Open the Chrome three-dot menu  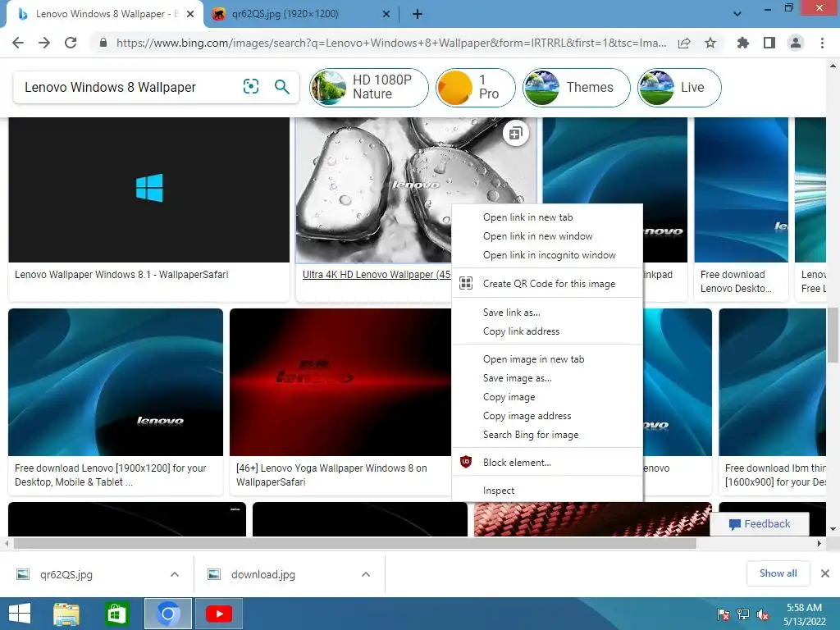tap(822, 43)
